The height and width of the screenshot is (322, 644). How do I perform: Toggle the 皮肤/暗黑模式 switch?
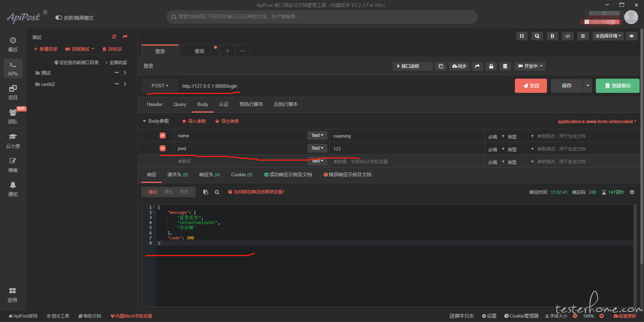pos(58,17)
